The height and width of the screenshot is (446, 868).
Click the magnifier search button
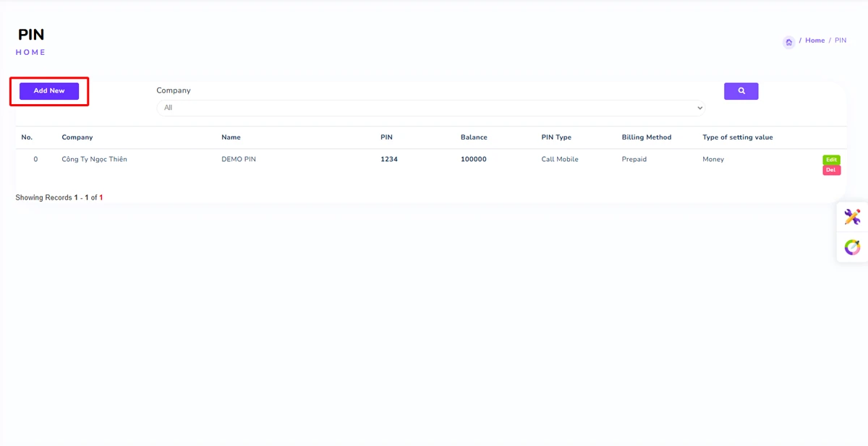coord(741,91)
